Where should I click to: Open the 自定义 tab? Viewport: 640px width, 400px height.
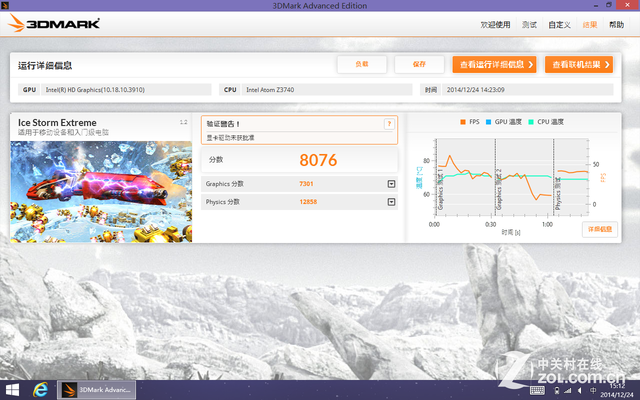click(x=559, y=25)
